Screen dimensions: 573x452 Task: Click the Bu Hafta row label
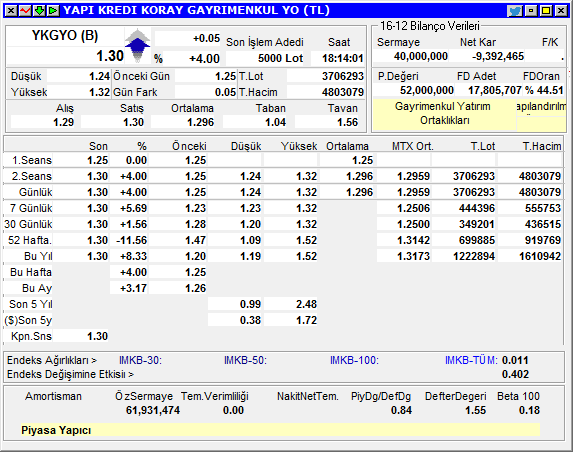31,273
